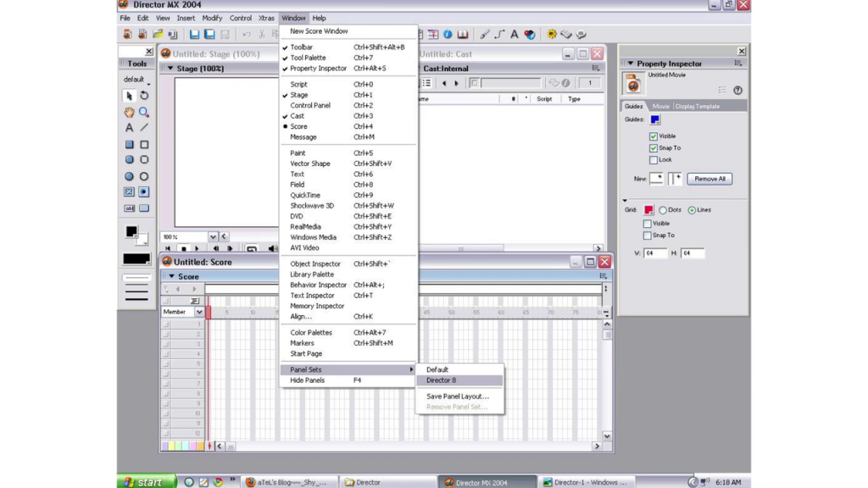The height and width of the screenshot is (488, 868).
Task: Open Director folder taskbar button
Action: pyautogui.click(x=387, y=482)
